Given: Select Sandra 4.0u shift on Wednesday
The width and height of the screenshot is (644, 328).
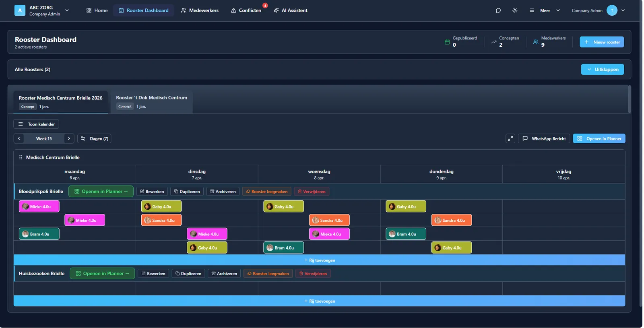Looking at the screenshot, I should (x=329, y=220).
